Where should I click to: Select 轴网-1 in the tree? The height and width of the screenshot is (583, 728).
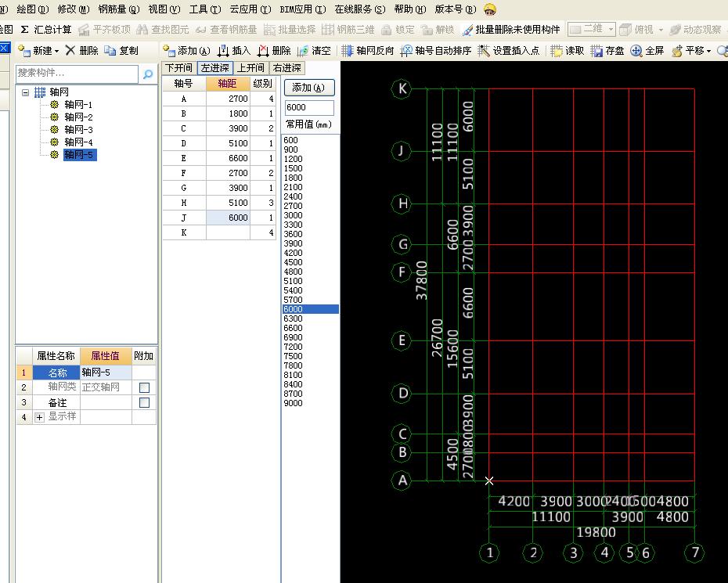[78, 104]
